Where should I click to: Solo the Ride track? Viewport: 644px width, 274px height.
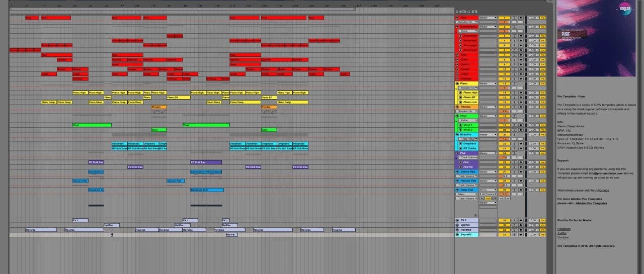(x=514, y=55)
